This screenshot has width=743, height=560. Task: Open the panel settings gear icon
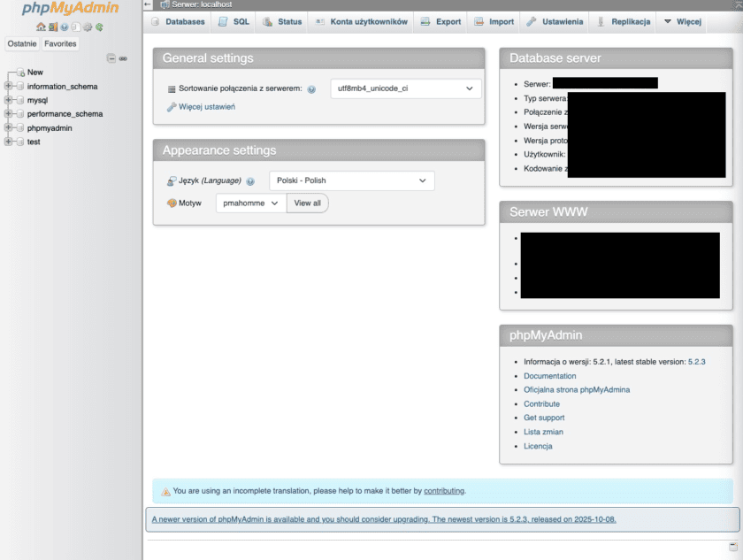click(x=88, y=27)
